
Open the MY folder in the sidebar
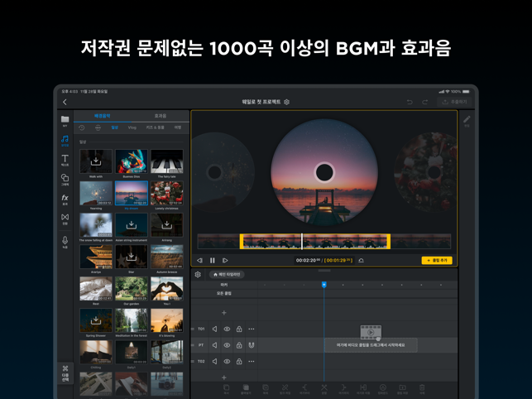(x=65, y=121)
